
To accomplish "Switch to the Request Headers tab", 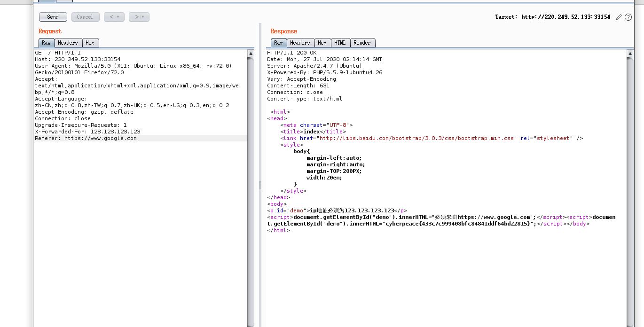I will click(68, 43).
